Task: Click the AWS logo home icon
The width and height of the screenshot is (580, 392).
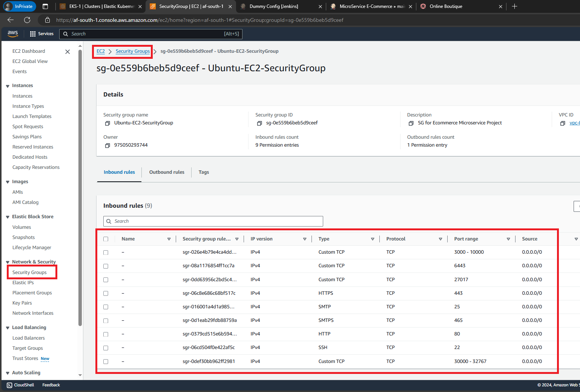Action: coord(13,34)
